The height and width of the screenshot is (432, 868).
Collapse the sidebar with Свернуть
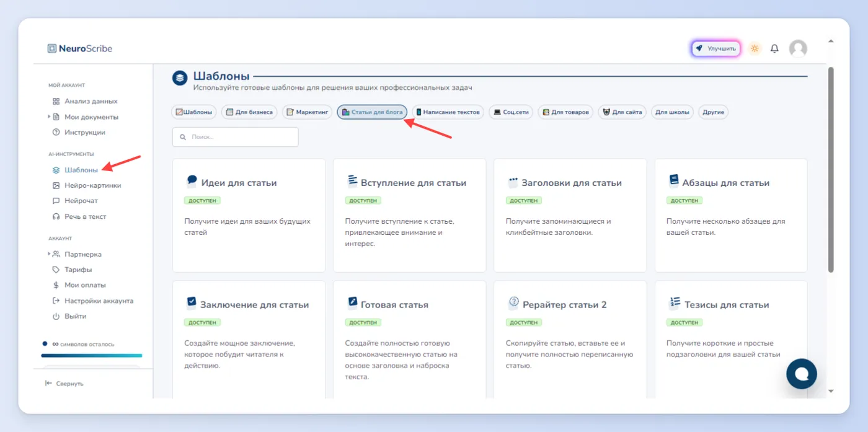(x=64, y=384)
